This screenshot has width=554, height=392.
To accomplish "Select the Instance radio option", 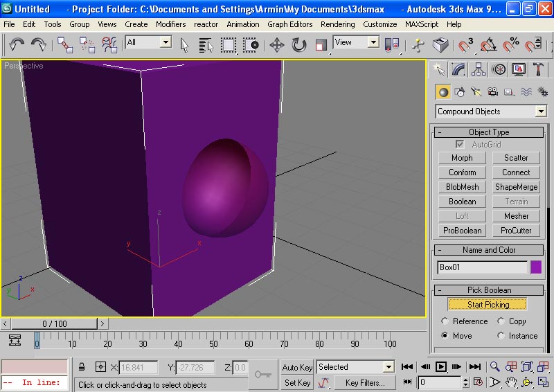I will [501, 336].
